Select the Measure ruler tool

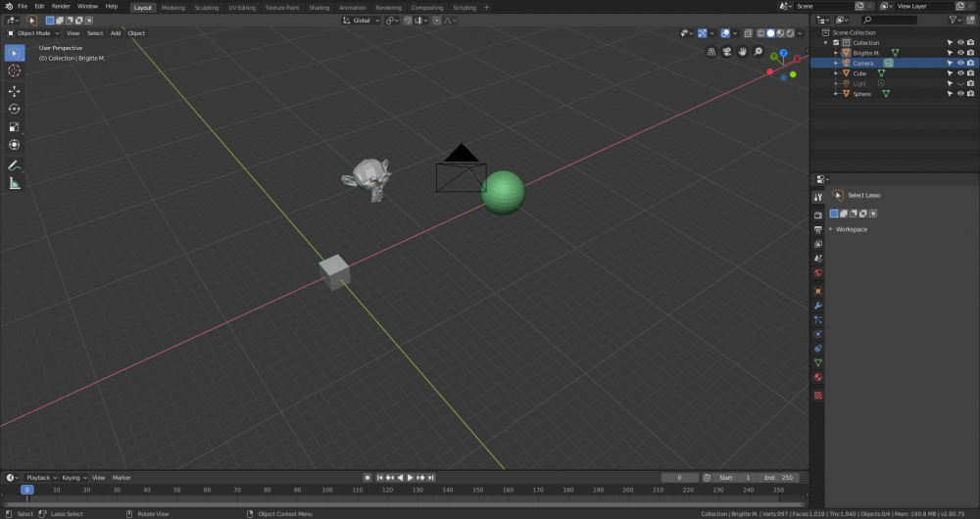click(x=15, y=184)
